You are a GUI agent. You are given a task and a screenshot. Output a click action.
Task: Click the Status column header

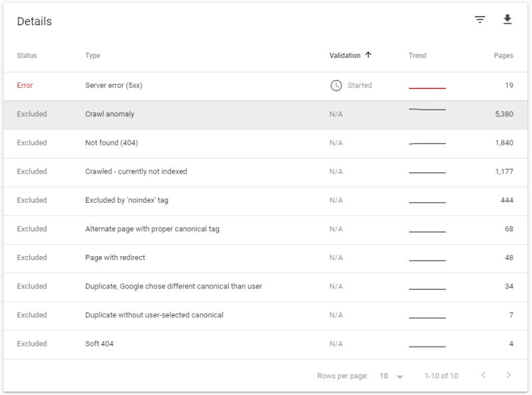click(x=26, y=55)
